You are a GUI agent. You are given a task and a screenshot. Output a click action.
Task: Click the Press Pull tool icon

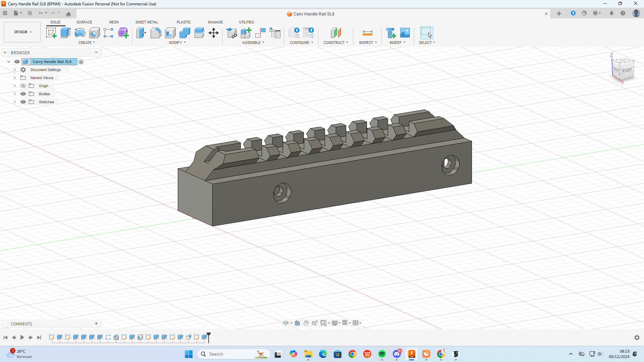point(141,33)
